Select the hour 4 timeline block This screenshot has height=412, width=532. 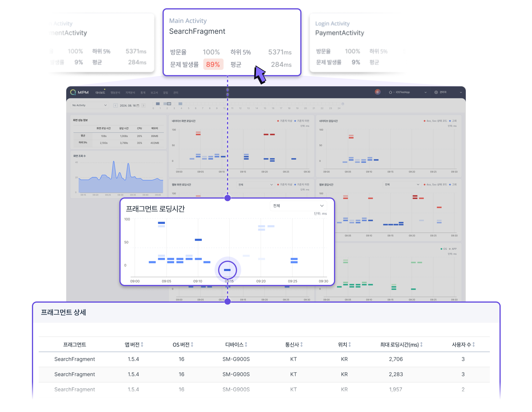(x=180, y=104)
